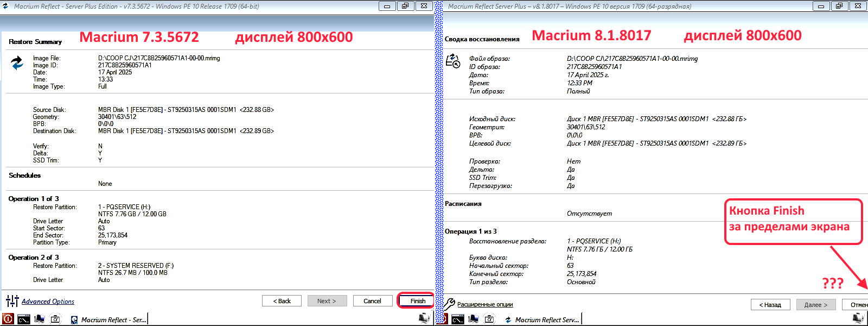Click the Image File path in English window

click(x=159, y=58)
